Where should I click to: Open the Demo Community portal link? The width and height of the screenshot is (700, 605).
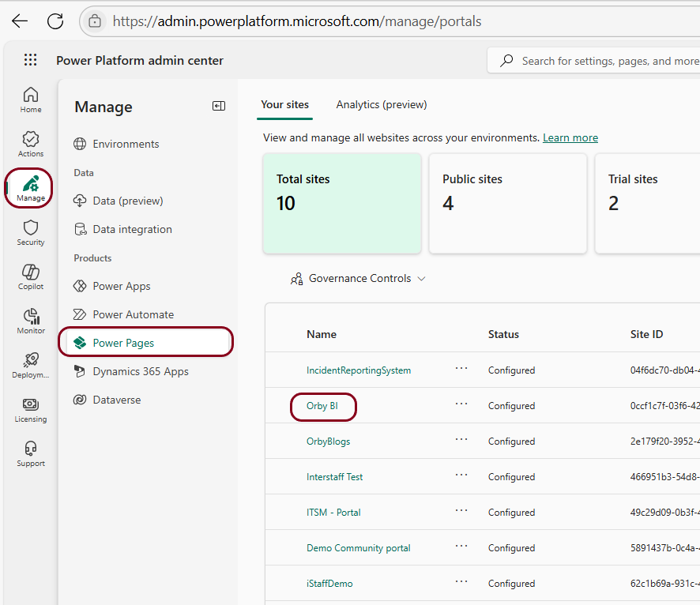pos(359,548)
